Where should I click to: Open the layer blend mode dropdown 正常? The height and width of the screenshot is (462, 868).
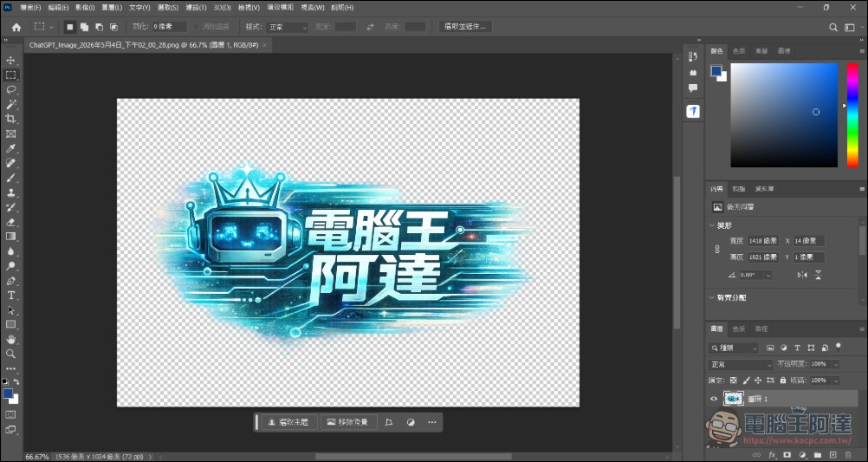[x=741, y=365]
